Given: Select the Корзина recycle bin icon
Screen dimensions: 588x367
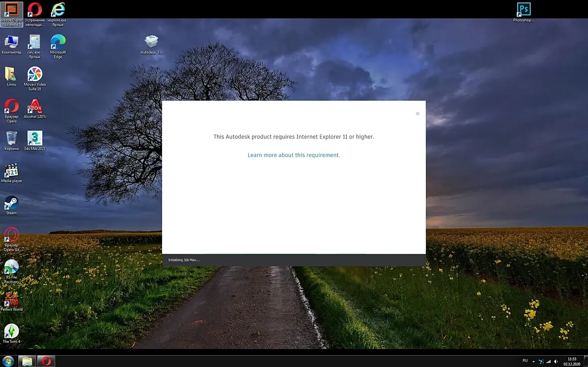Looking at the screenshot, I should click(11, 140).
